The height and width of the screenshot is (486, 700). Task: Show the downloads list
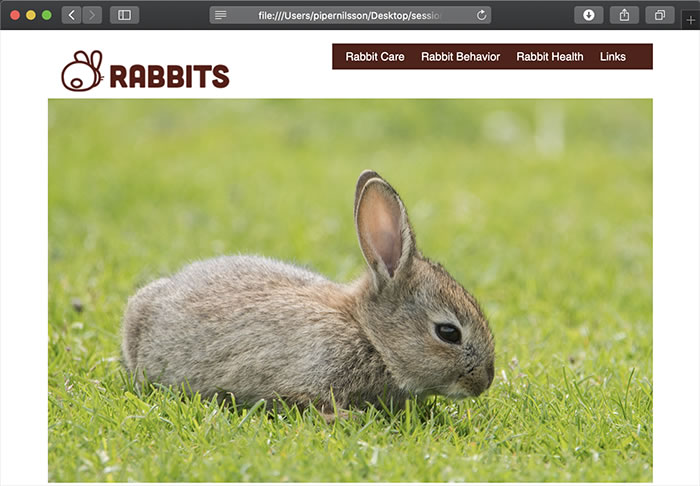(589, 15)
